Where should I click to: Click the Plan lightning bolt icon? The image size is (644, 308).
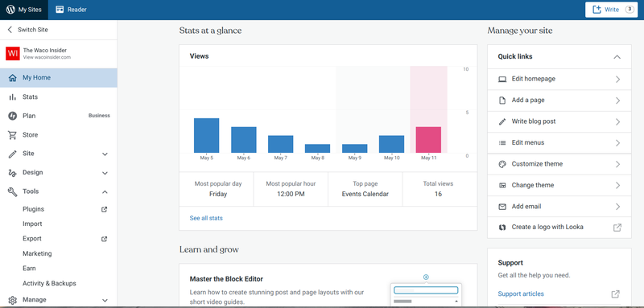pyautogui.click(x=13, y=116)
